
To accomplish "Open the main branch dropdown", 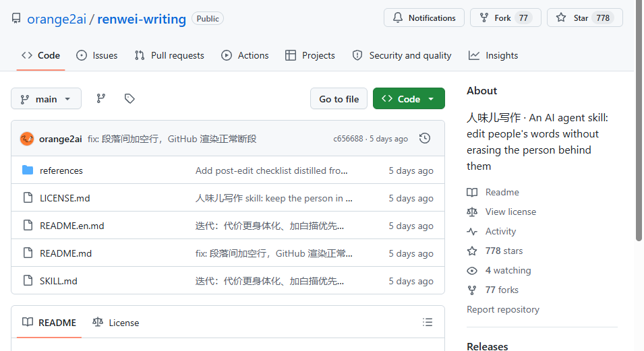I will click(x=46, y=99).
